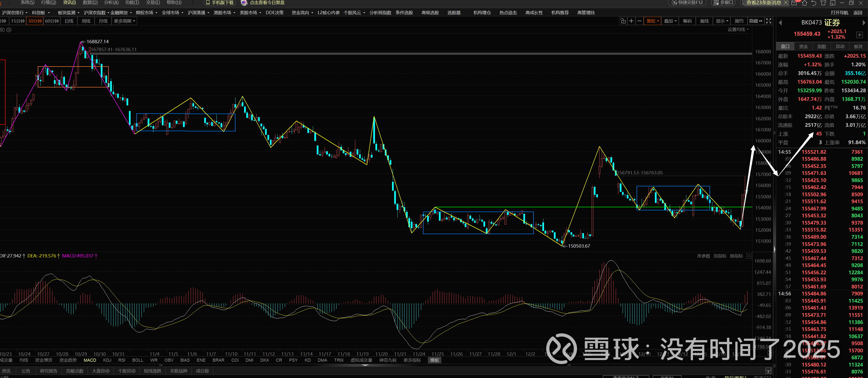Select the KDJ indicator tab
Viewport: 868px width, 378px height.
click(107, 360)
